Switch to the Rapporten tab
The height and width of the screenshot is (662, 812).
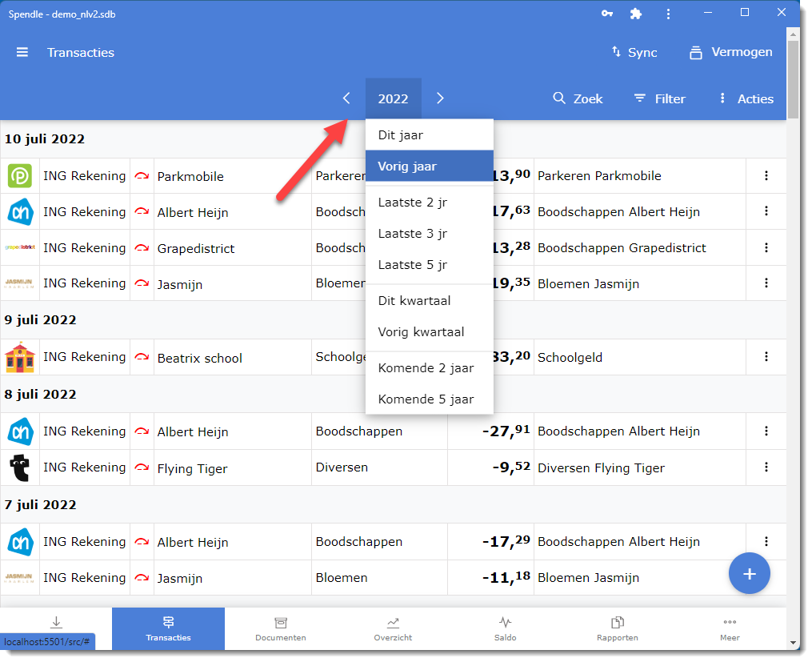pyautogui.click(x=618, y=629)
